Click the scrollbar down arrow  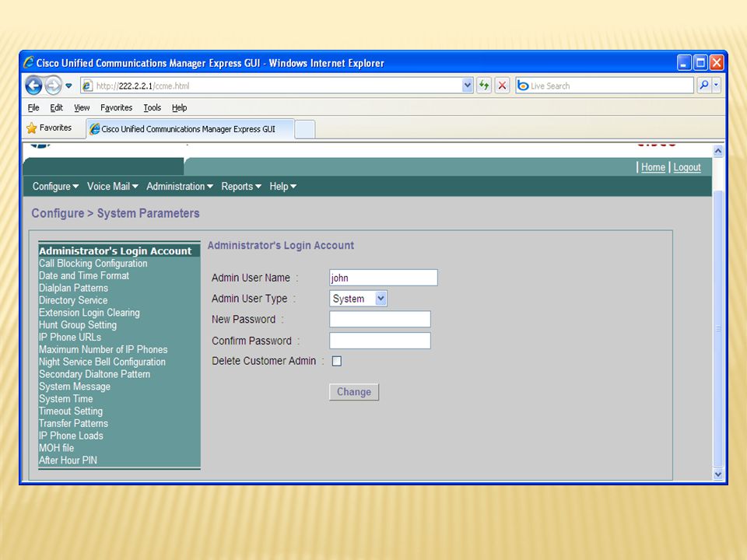click(x=718, y=474)
